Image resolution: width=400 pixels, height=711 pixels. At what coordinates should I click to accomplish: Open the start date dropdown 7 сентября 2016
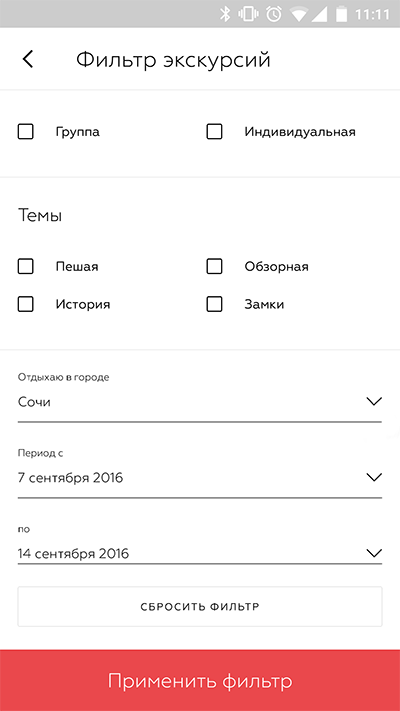tap(200, 477)
